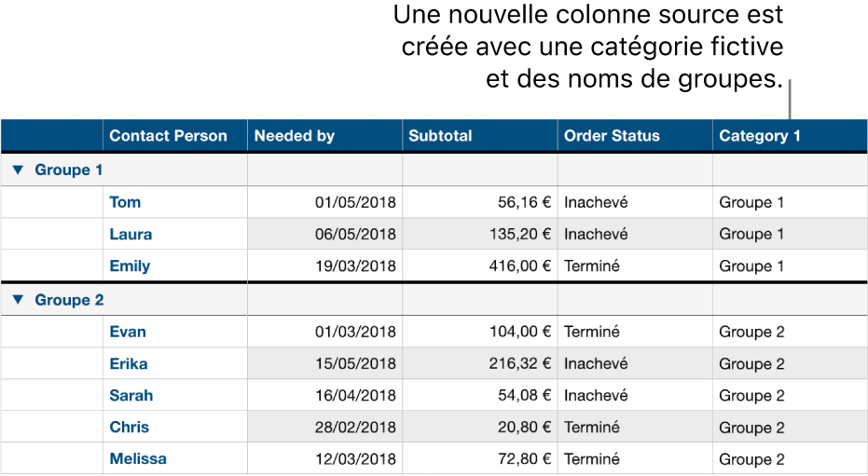
Task: Click the Erika contact cell
Action: tap(129, 364)
